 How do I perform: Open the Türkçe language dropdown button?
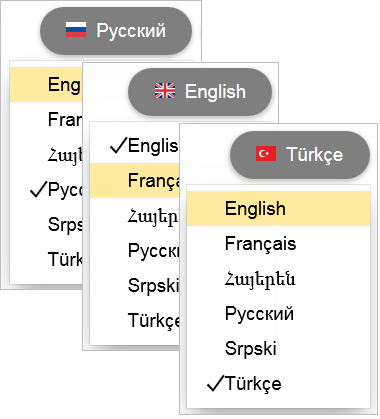coord(300,155)
